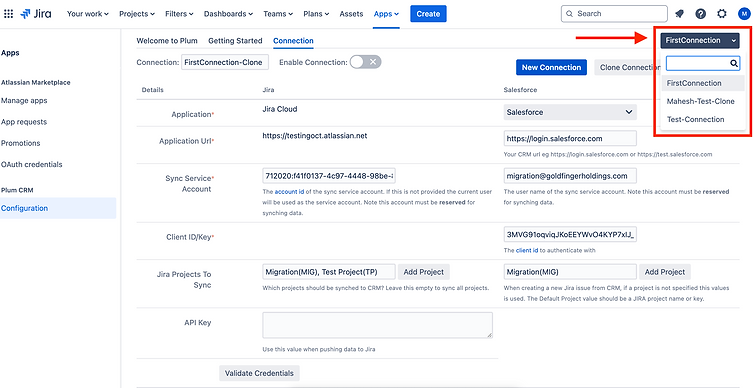This screenshot has height=388, width=753.
Task: Click Add Project beside Jira projects field
Action: tap(424, 272)
